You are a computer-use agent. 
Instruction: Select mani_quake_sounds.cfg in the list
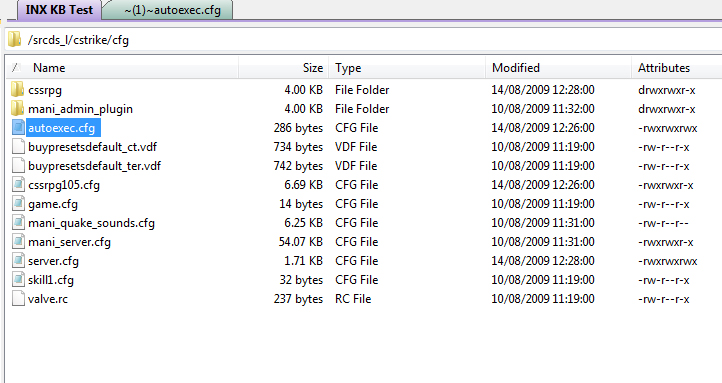(x=91, y=223)
